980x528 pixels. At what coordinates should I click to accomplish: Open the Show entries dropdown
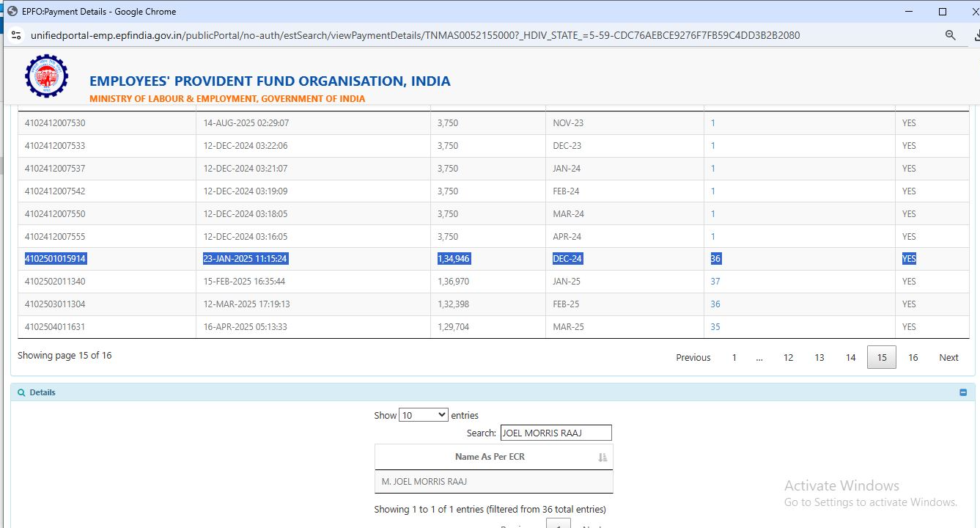pyautogui.click(x=423, y=415)
